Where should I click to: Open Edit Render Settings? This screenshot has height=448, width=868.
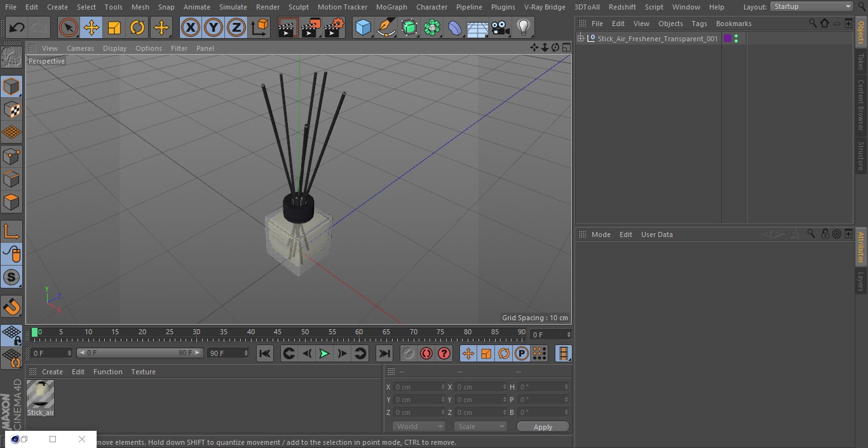click(x=334, y=27)
